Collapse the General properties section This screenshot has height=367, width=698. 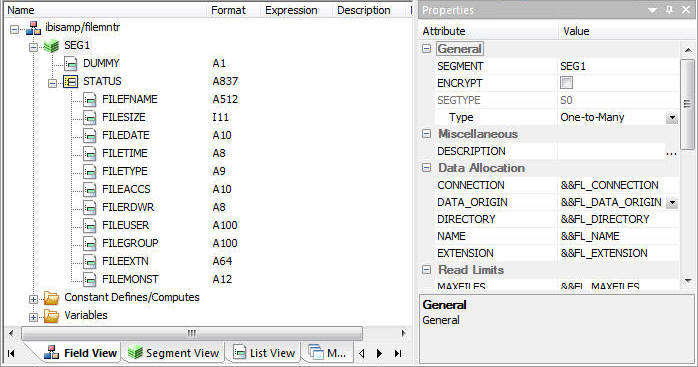click(426, 49)
